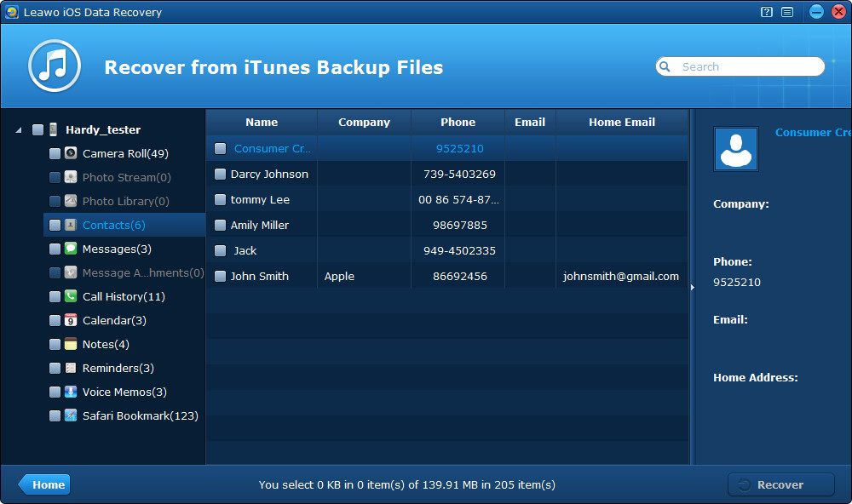Screen dimensions: 852x504
Task: Check the Voice Memos(3) checkbox
Action: point(55,392)
